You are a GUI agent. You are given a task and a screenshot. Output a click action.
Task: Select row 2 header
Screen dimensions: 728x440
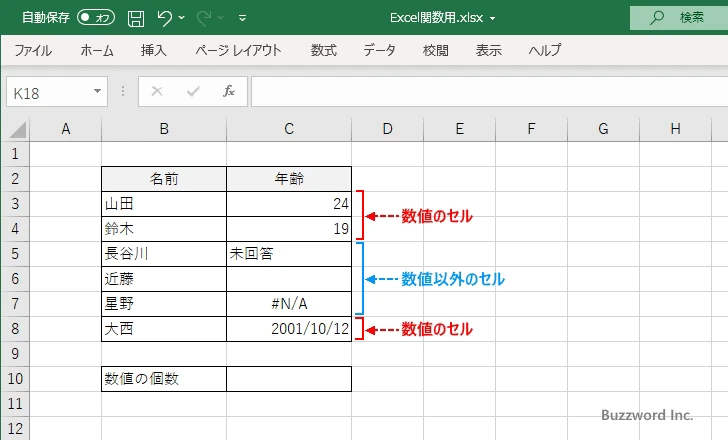click(x=15, y=179)
